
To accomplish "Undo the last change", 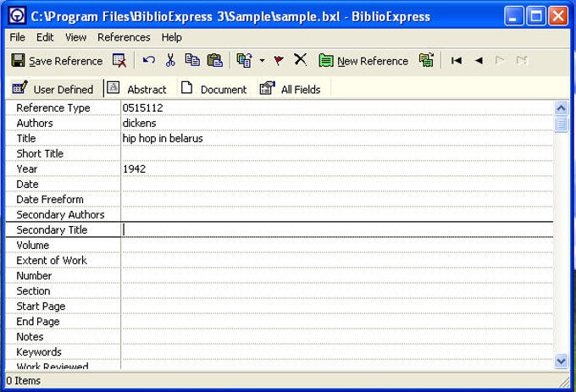I will (x=149, y=60).
